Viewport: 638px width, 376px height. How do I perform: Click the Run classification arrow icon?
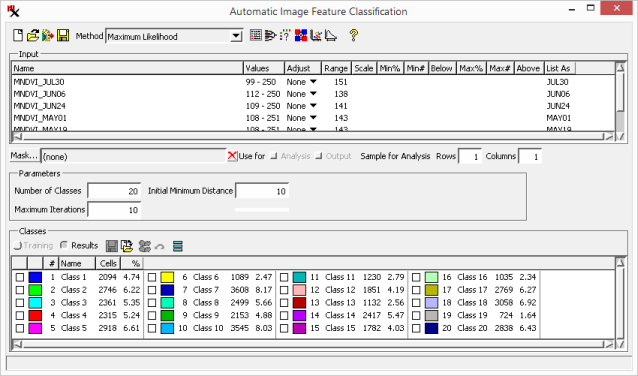[48, 35]
